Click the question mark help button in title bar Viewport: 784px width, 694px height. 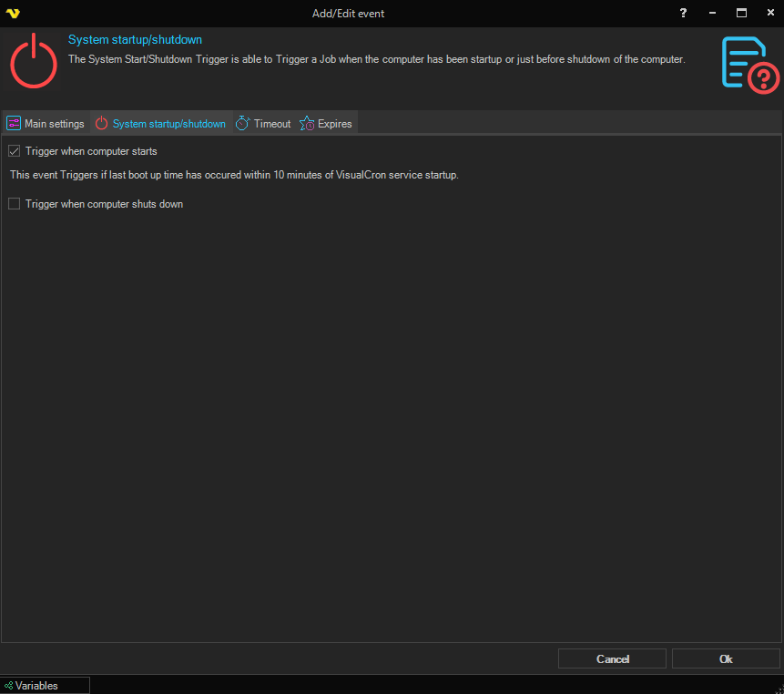coord(683,13)
